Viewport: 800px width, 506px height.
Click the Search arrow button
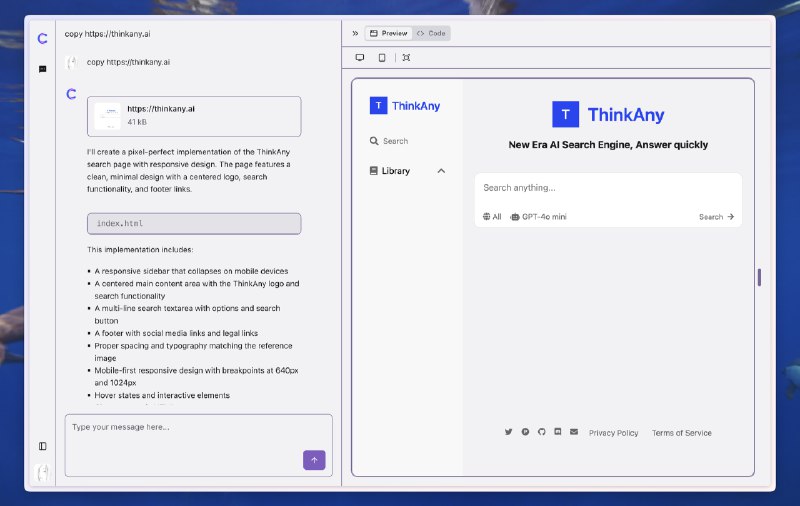(716, 217)
